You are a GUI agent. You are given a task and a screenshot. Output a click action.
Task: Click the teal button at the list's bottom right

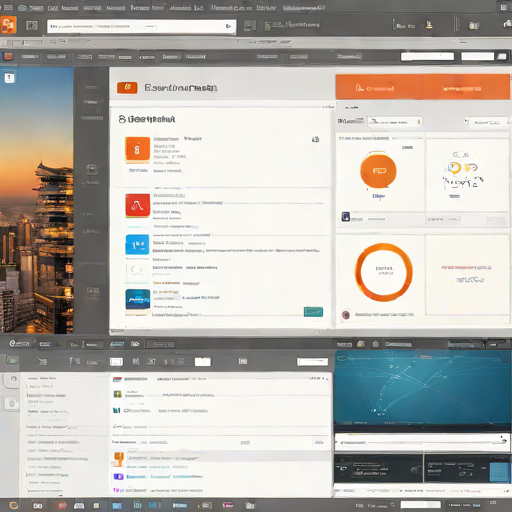313,312
